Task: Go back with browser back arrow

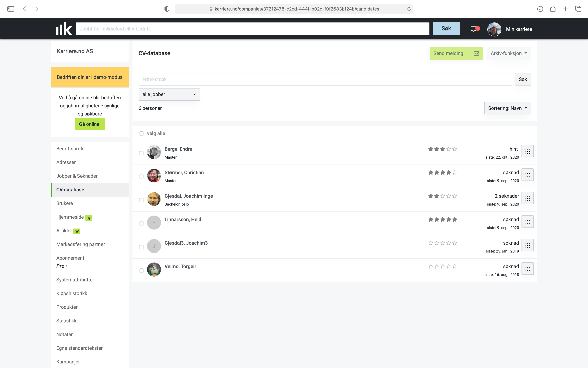Action: (24, 9)
